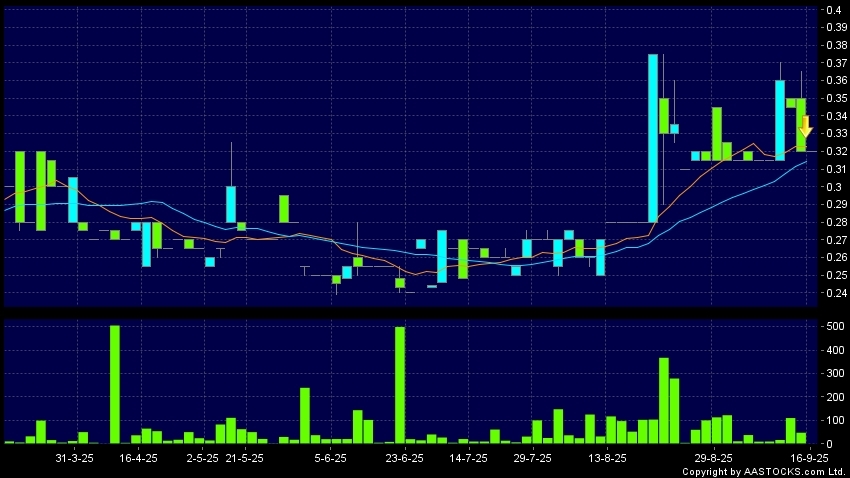Click the 0.4 price axis label

(x=835, y=10)
